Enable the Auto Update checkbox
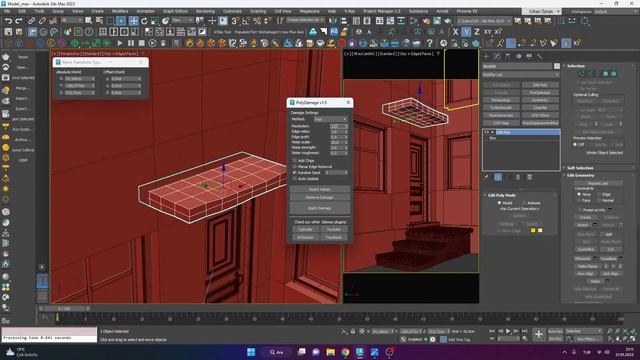Image resolution: width=640 pixels, height=360 pixels. coord(295,179)
